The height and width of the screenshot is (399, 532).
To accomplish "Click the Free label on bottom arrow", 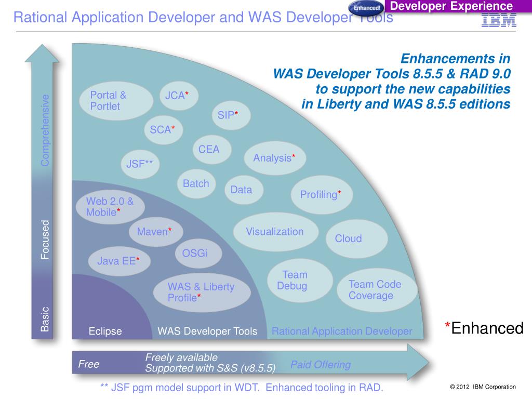I will (x=89, y=364).
